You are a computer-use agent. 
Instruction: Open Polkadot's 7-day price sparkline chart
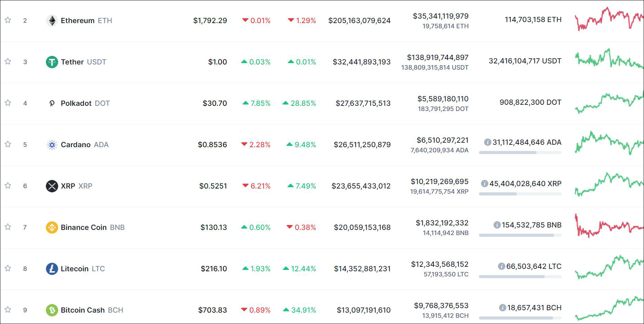(609, 103)
